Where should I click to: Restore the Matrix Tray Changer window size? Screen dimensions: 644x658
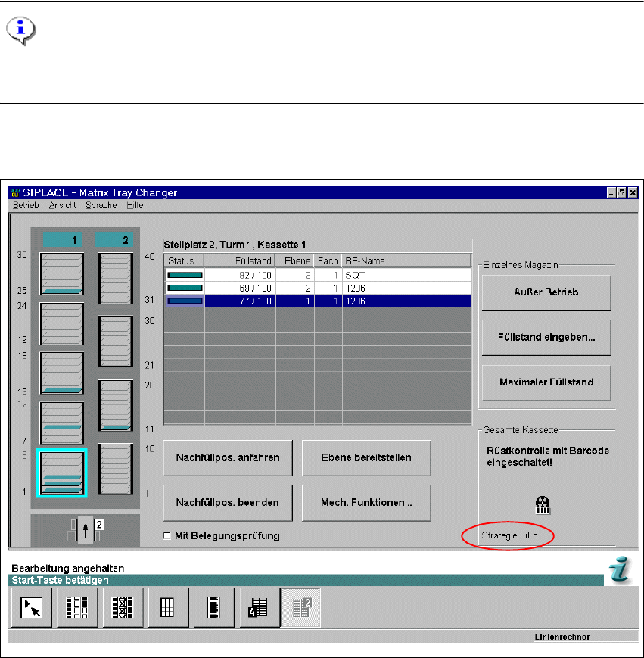(x=622, y=192)
